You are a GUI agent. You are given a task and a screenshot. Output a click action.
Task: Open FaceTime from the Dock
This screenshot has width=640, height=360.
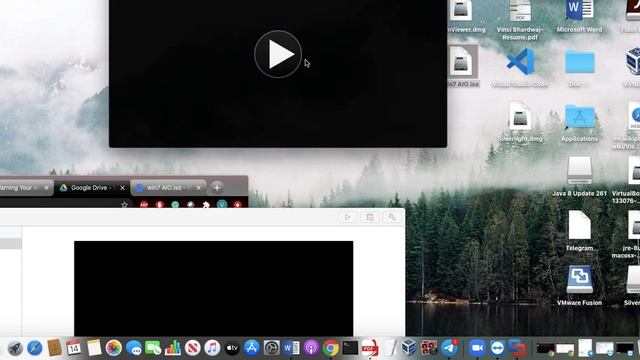(x=153, y=348)
